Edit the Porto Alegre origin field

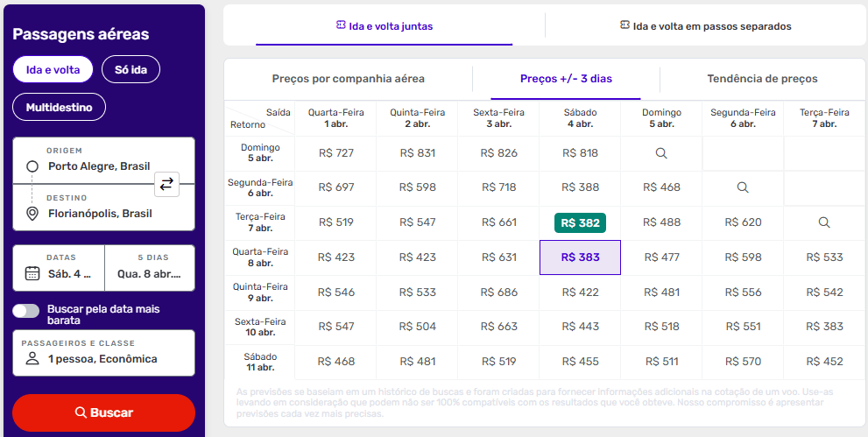99,166
